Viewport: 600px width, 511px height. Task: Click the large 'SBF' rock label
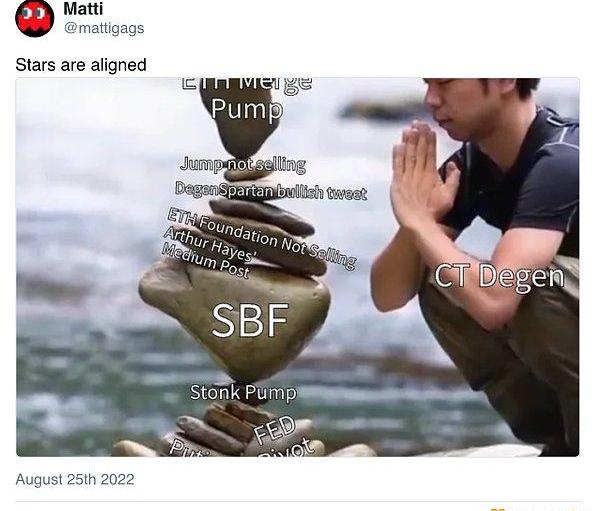coord(250,320)
